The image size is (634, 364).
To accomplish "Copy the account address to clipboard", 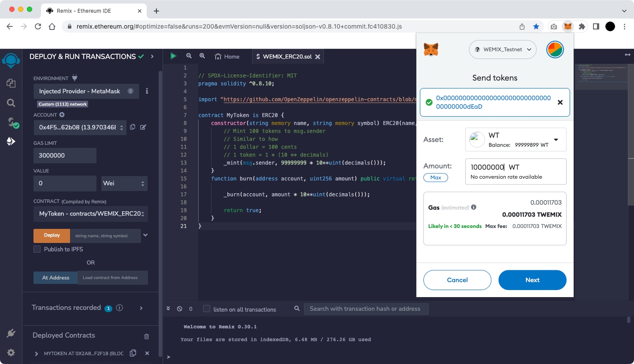I will (133, 127).
